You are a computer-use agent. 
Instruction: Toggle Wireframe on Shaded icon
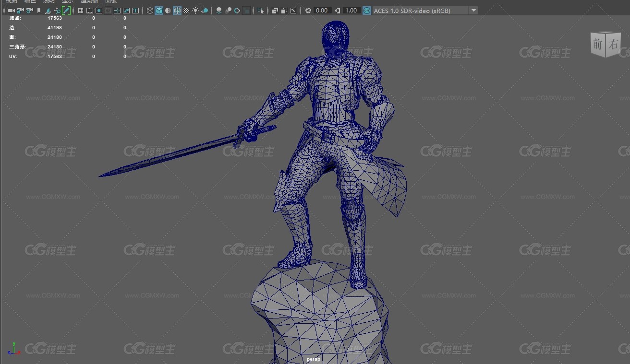(177, 11)
